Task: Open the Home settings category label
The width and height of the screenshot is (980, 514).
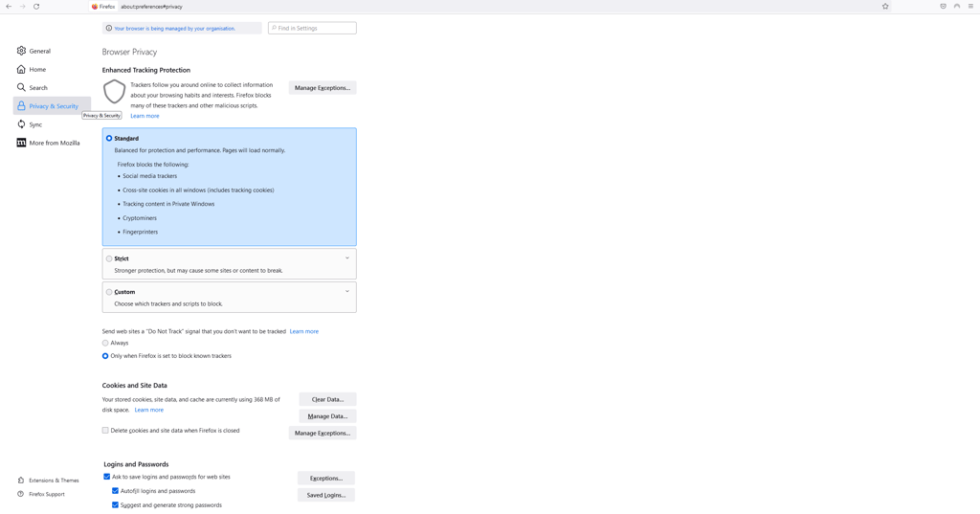Action: [x=37, y=70]
